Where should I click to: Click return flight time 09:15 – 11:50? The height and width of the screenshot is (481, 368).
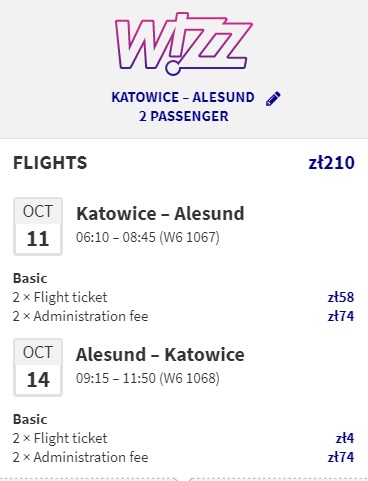click(x=116, y=378)
